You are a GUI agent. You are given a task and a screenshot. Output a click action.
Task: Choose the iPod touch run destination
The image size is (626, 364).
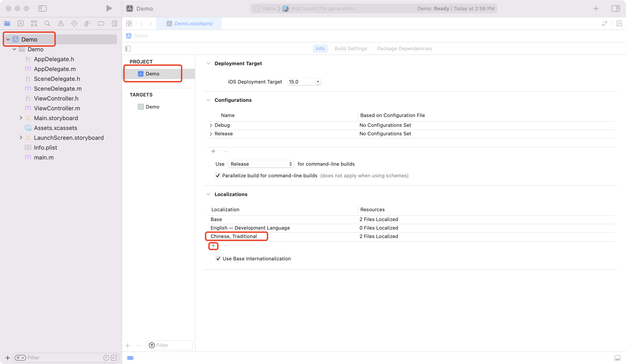tap(319, 8)
